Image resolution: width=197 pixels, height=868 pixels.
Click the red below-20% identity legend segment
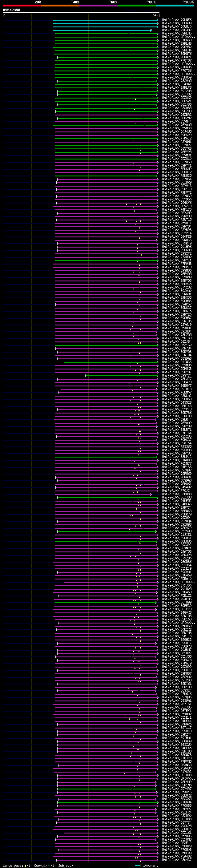tap(22, 6)
